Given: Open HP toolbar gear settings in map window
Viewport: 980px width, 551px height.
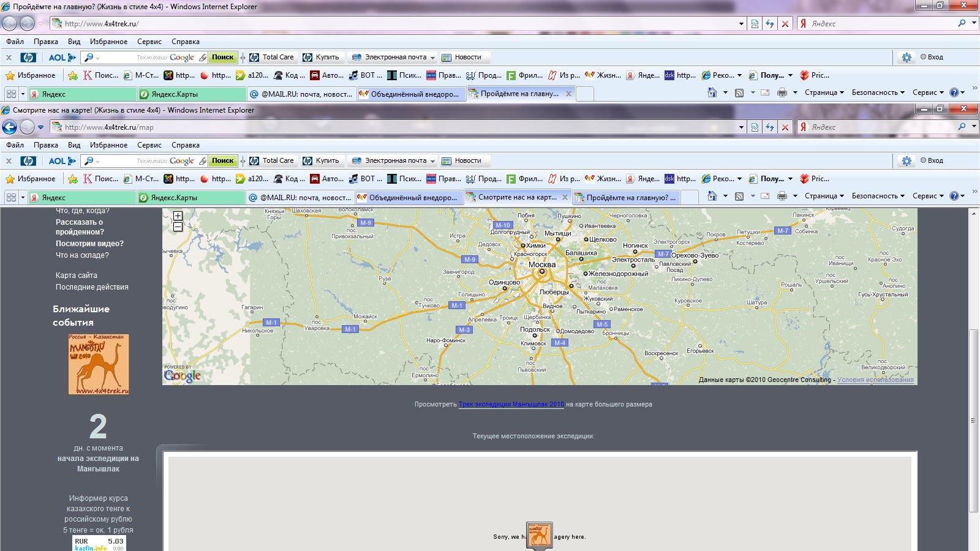Looking at the screenshot, I should tap(907, 160).
